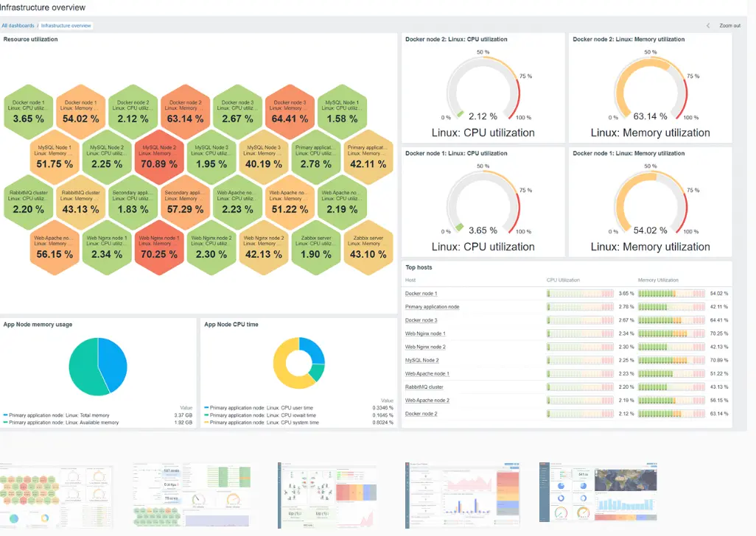This screenshot has height=536, width=756.
Task: Open the thumbnail showing a world map
Action: coord(597,495)
